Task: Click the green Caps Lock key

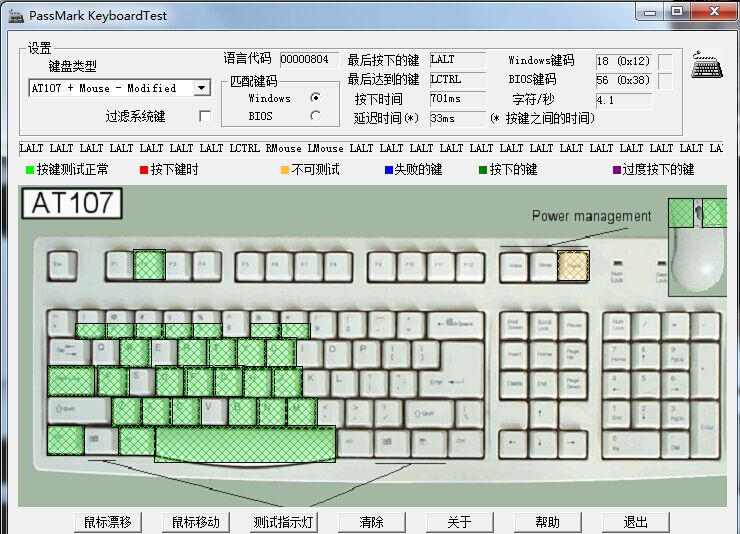Action: 71,381
